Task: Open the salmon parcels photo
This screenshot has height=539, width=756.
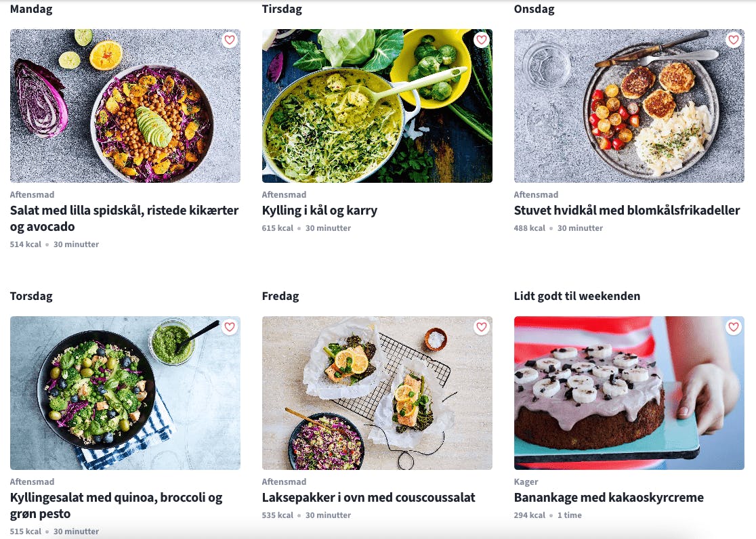Action: tap(377, 393)
